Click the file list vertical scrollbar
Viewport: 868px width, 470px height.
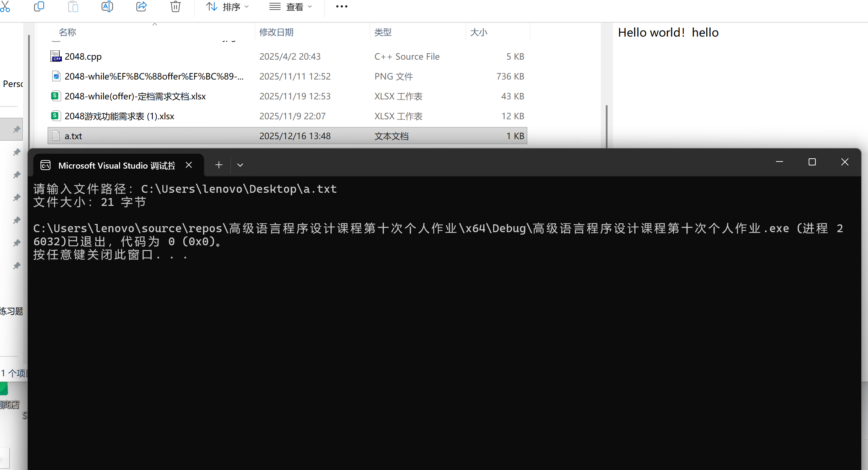click(606, 126)
